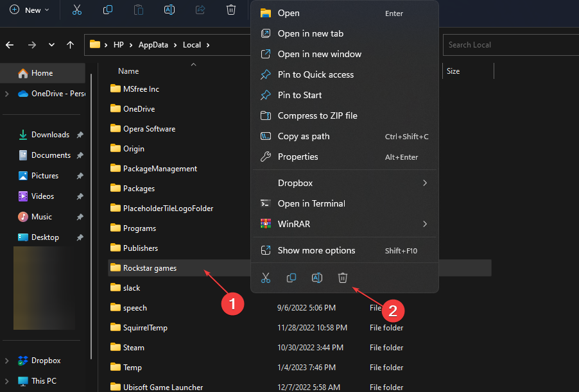The width and height of the screenshot is (579, 392).
Task: Click Local in the address bar breadcrumb
Action: pyautogui.click(x=192, y=45)
